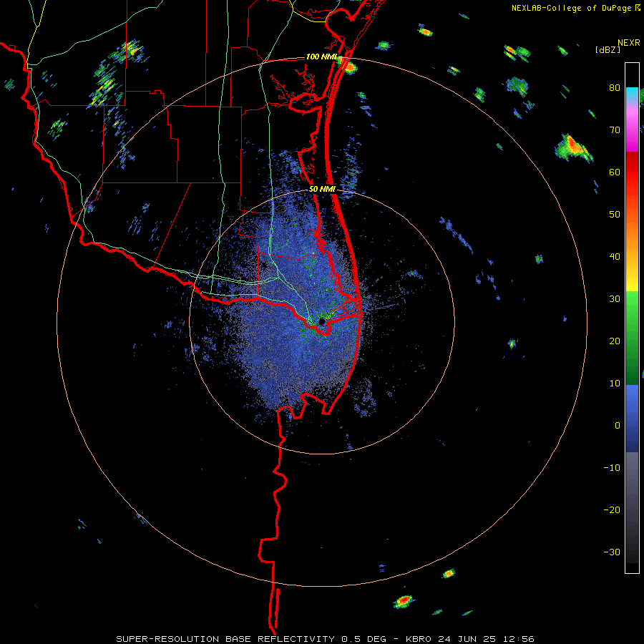Click the 50 value on the dBZ scale
The height and width of the screenshot is (644, 644).
point(615,215)
